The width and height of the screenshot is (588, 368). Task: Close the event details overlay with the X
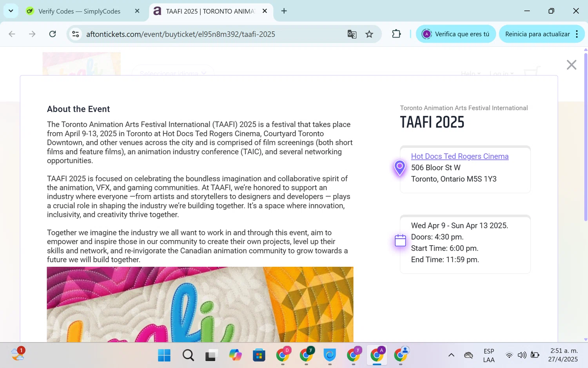[571, 65]
